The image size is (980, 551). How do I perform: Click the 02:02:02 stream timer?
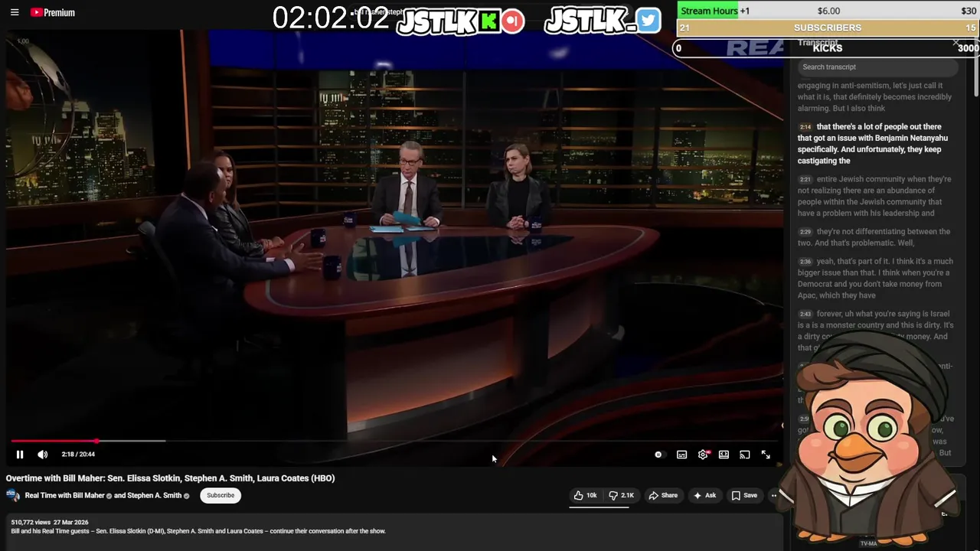331,18
